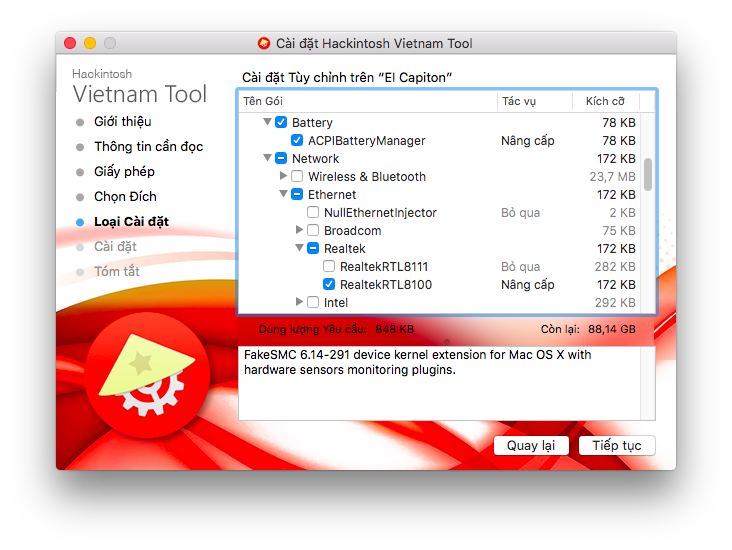Enable the RealtekRTL8111 checkbox
The height and width of the screenshot is (550, 732).
[329, 267]
